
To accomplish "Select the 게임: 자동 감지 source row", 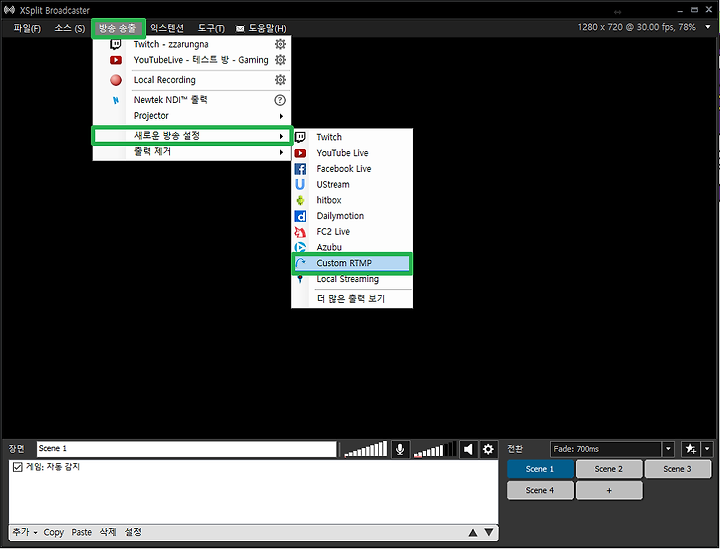I will click(x=253, y=467).
